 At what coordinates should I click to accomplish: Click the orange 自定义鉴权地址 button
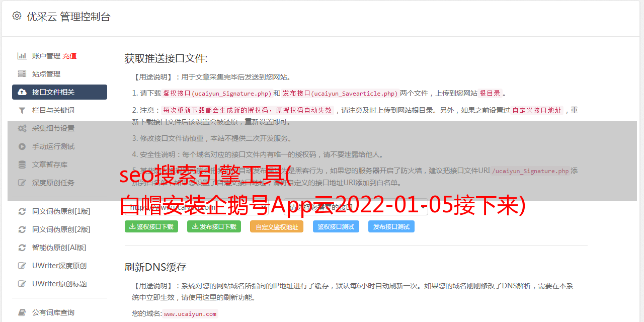pyautogui.click(x=277, y=226)
